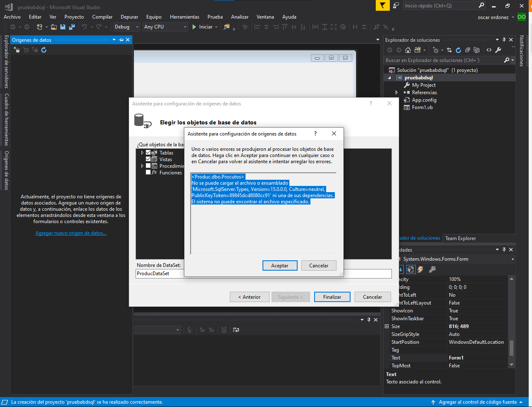Pin the Orígenes de datos panel
The image size is (532, 407).
(x=121, y=40)
